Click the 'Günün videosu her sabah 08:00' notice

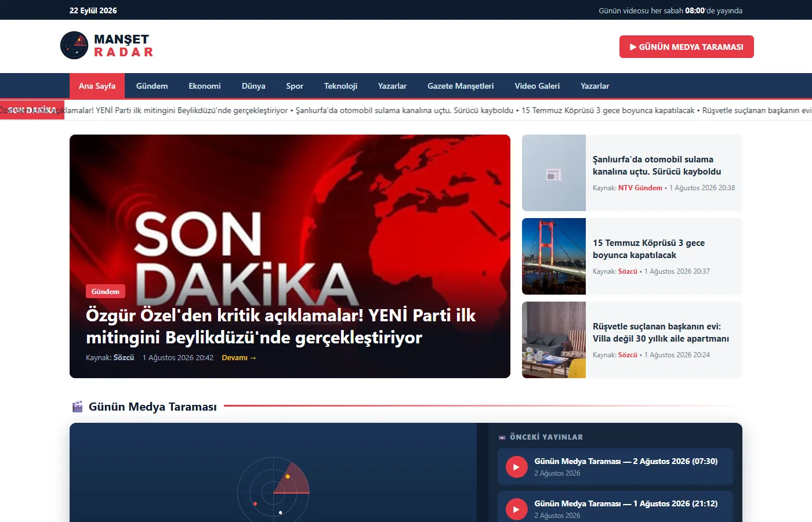(670, 10)
